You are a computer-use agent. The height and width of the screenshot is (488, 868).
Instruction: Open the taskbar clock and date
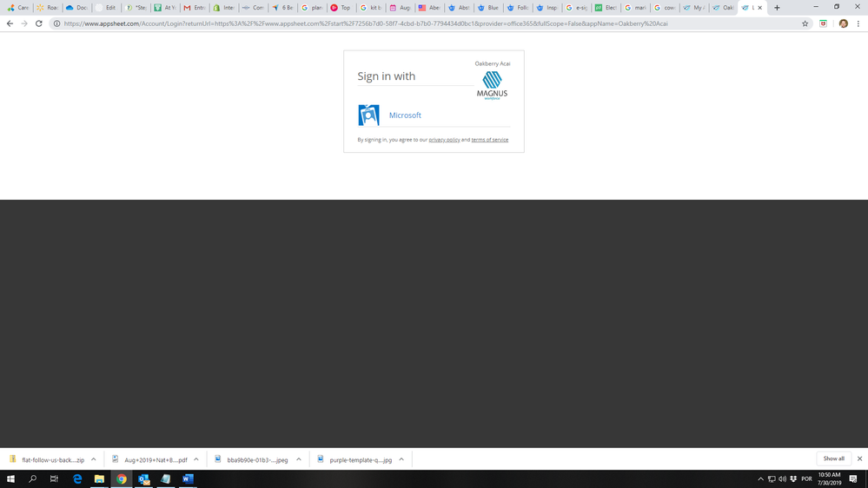[829, 479]
